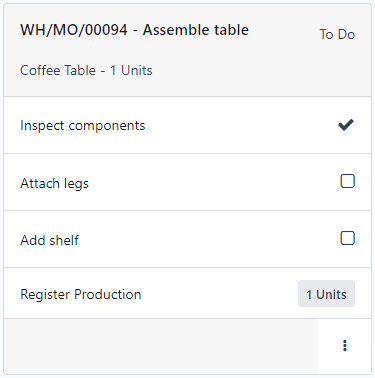Click blank space in the Add shelf row
The width and height of the screenshot is (375, 378).
[x=208, y=239]
